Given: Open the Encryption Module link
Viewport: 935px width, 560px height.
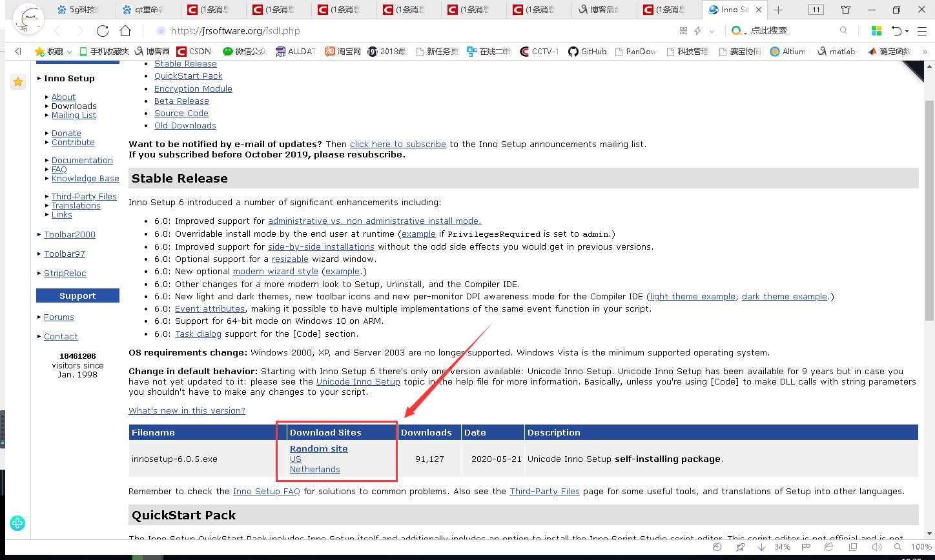Looking at the screenshot, I should point(193,89).
